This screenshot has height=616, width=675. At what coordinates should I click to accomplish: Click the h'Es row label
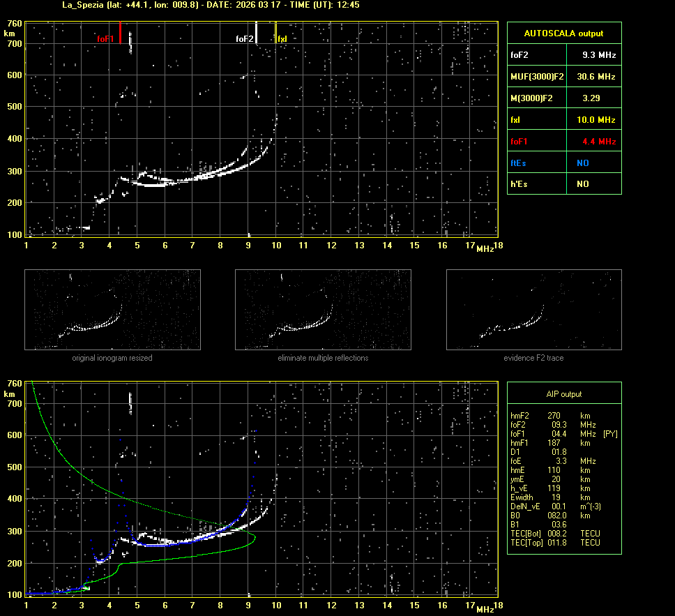click(x=519, y=184)
